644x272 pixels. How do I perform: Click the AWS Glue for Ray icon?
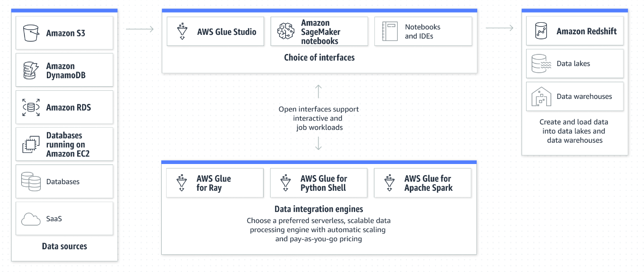coord(181,183)
